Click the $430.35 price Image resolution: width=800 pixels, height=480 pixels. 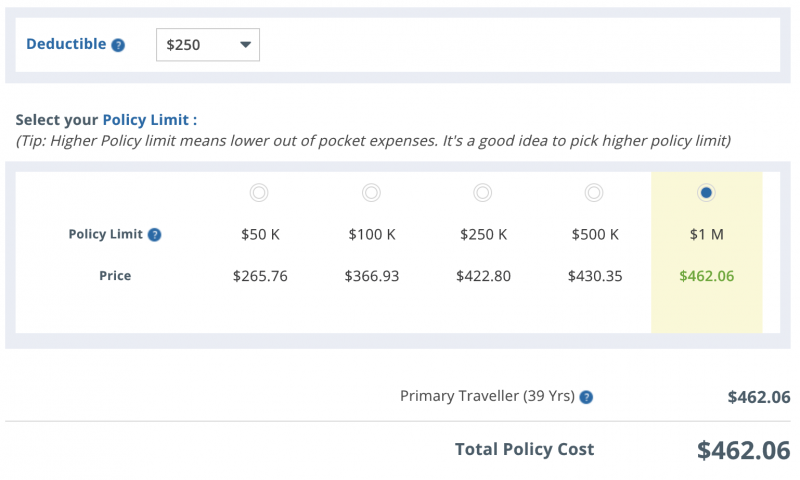pos(595,276)
